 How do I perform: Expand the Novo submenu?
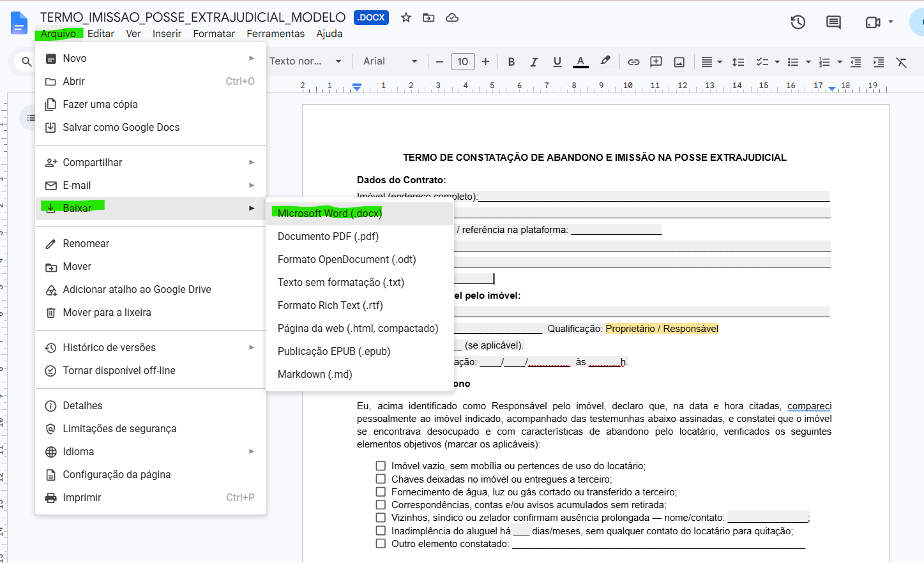pos(151,58)
